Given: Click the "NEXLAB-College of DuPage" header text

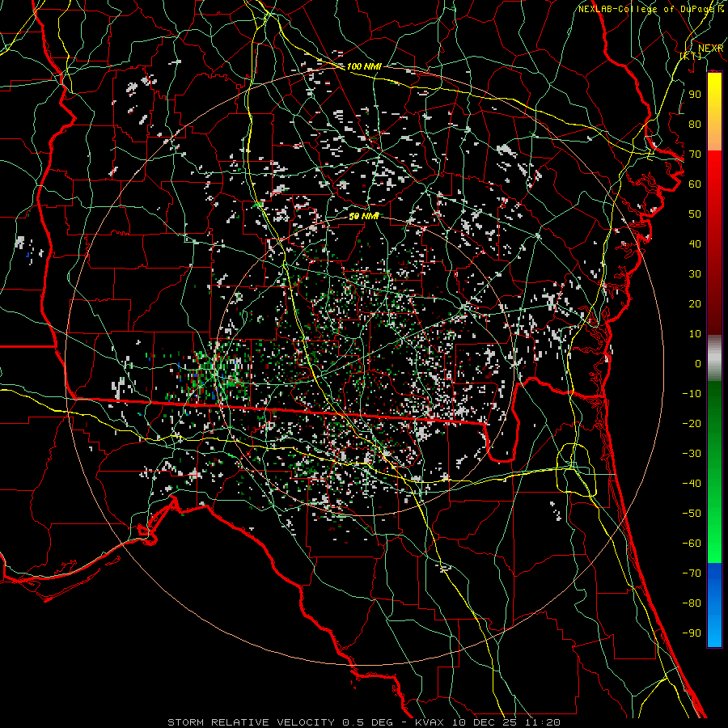Looking at the screenshot, I should coord(648,9).
